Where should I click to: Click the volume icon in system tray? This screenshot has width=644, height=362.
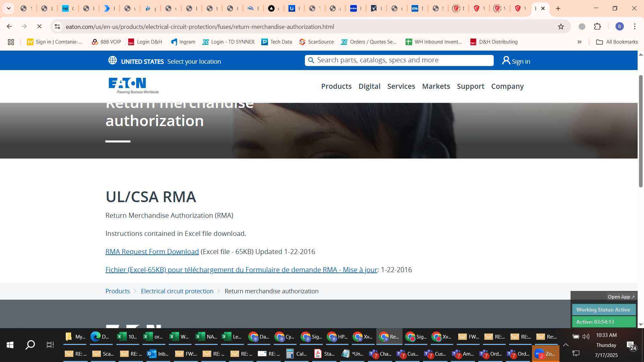(x=586, y=337)
